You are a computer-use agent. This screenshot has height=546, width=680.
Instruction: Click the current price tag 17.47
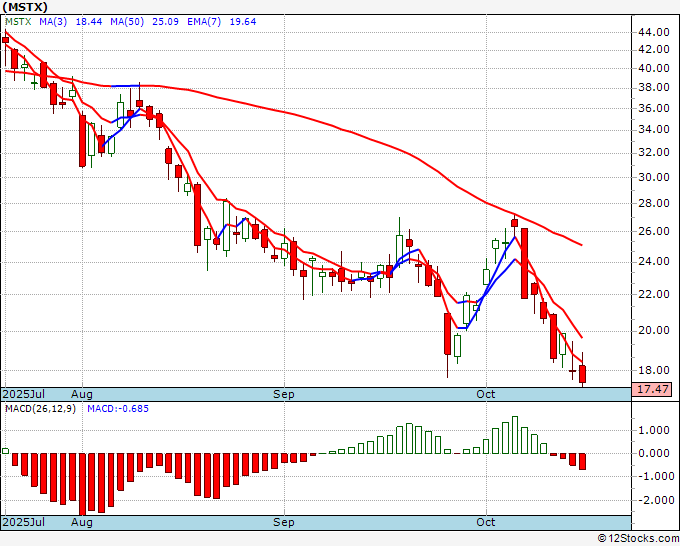[x=652, y=389]
